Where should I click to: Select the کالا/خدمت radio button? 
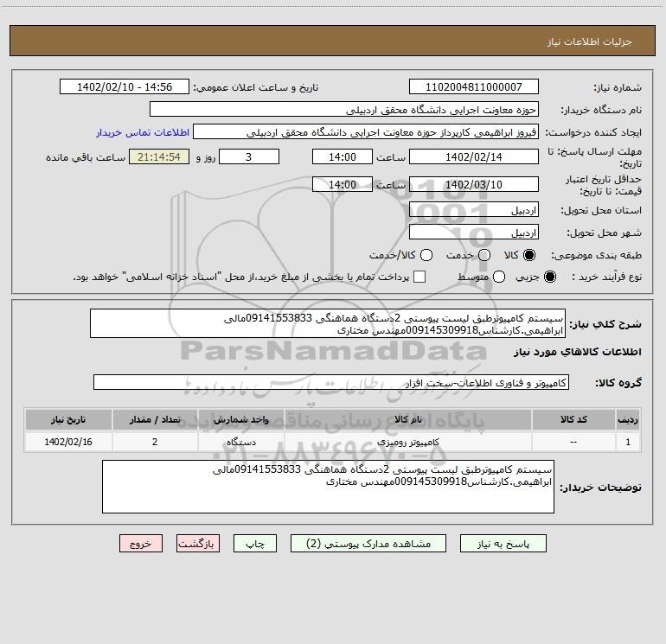coord(426,255)
